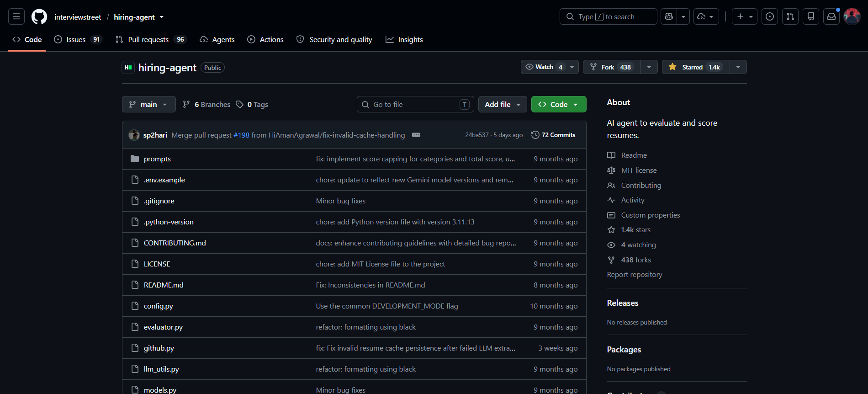The image size is (868, 394).
Task: Toggle Watch on the repository
Action: click(545, 67)
